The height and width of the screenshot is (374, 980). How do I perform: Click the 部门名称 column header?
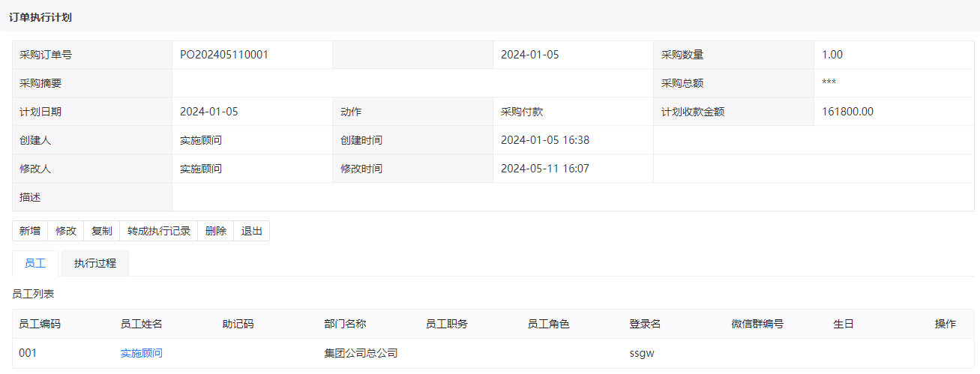[x=345, y=324]
